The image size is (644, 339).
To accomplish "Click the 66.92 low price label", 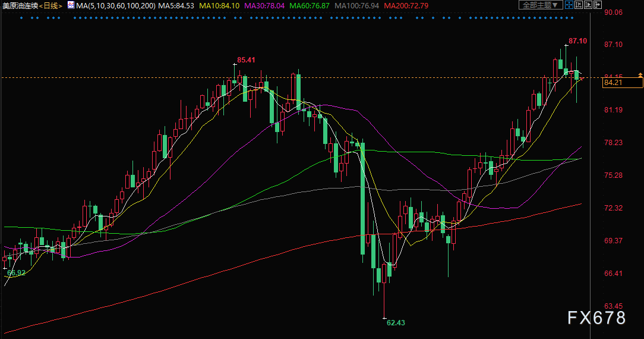I will (17, 272).
